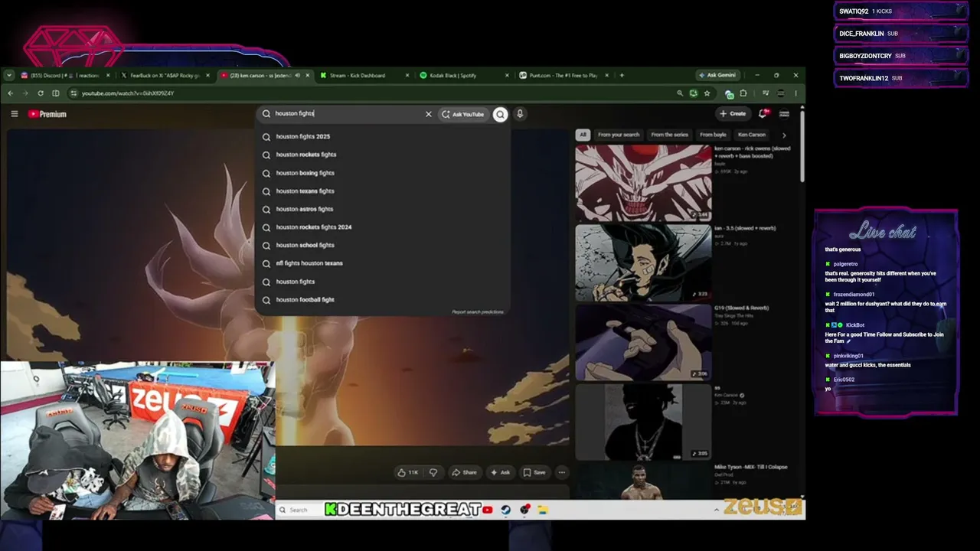Show hidden system tray icons

[x=717, y=510]
